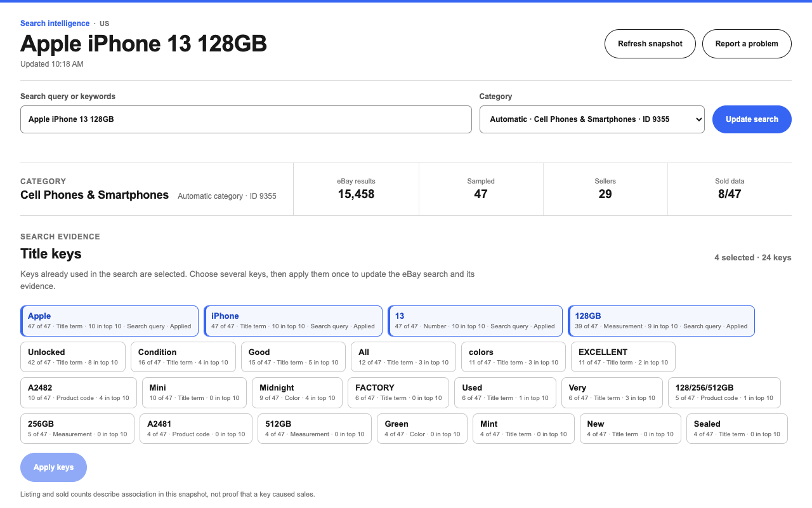The image size is (812, 508).
Task: Follow the Search intelligence breadcrumb link
Action: 55,23
